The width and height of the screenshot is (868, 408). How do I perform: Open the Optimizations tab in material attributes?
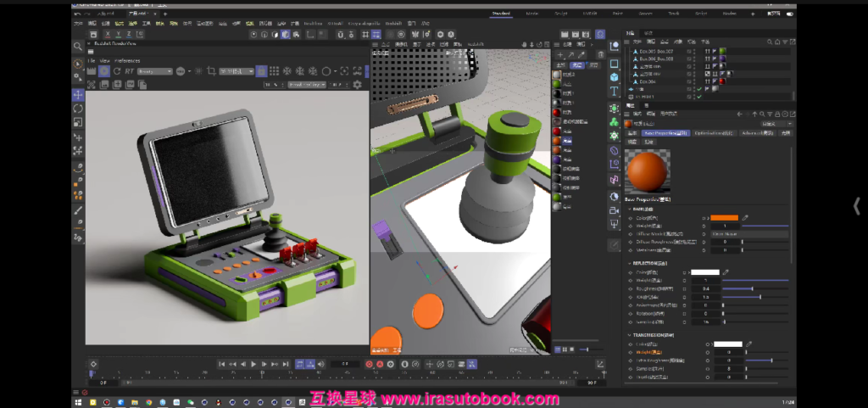point(715,133)
